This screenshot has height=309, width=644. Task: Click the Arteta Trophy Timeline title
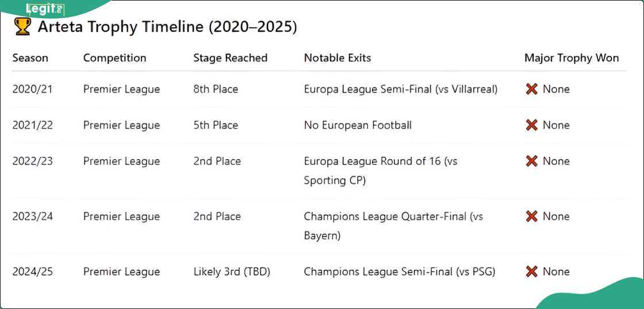point(167,27)
